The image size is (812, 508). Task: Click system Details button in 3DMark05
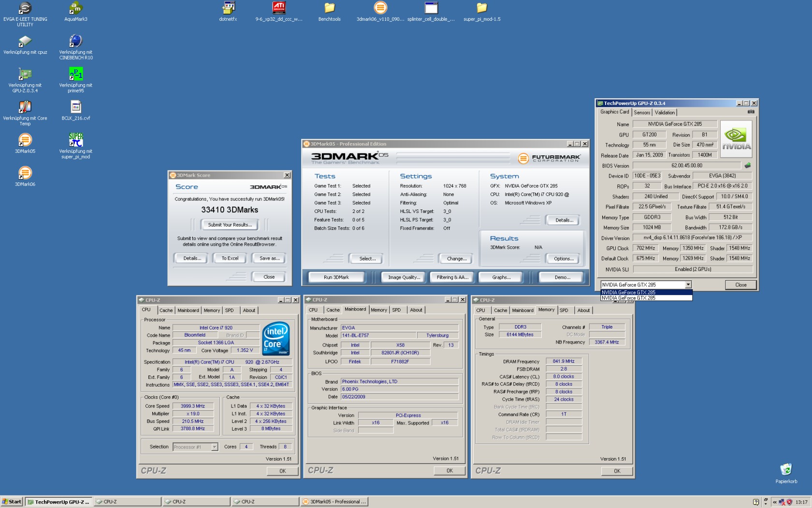click(x=564, y=220)
